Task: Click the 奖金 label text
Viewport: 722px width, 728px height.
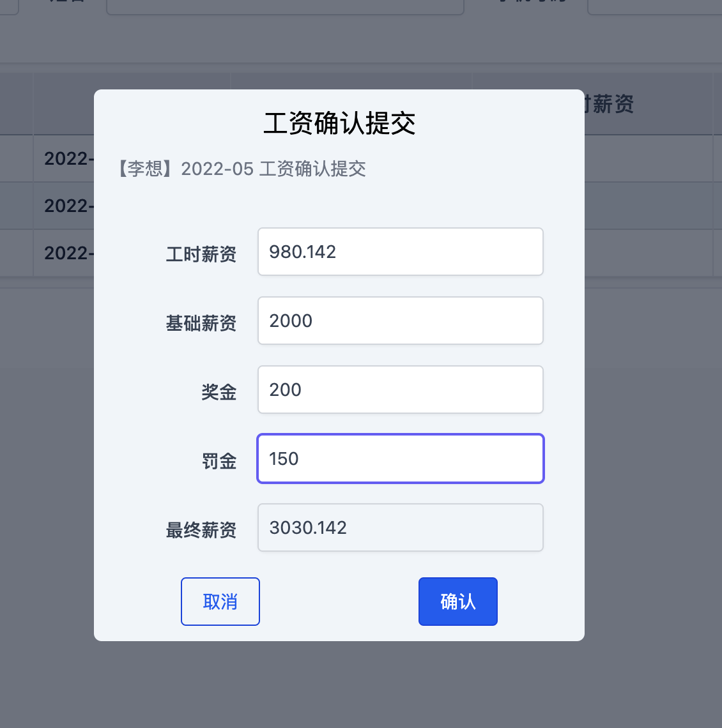Action: click(x=219, y=392)
